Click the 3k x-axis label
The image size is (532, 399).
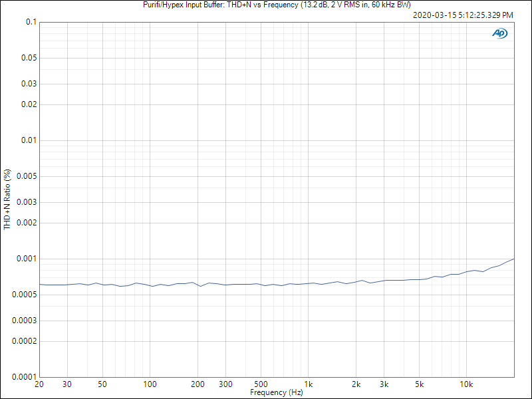(384, 384)
